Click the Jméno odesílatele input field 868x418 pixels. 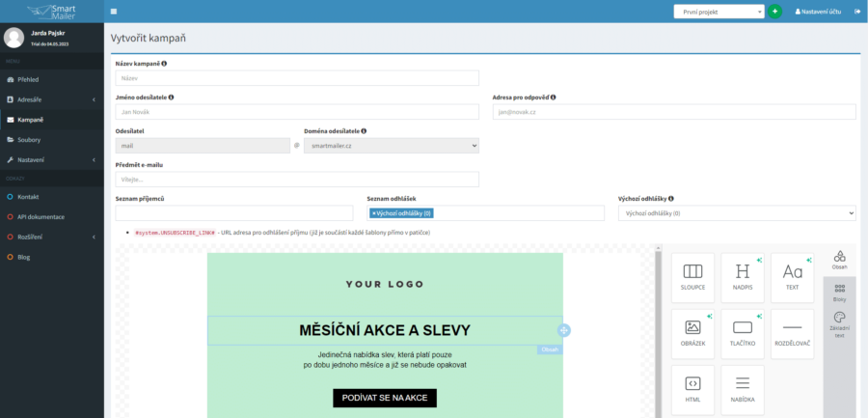pos(297,111)
